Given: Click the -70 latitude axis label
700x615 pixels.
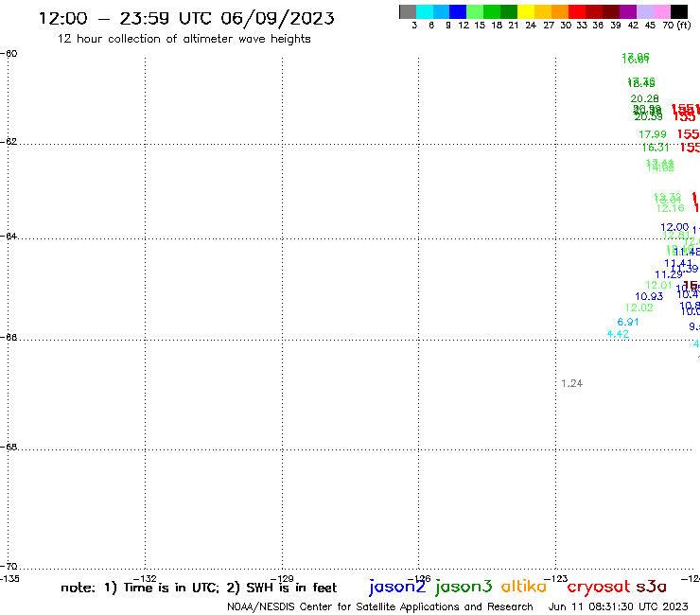Looking at the screenshot, I should click(x=9, y=567).
